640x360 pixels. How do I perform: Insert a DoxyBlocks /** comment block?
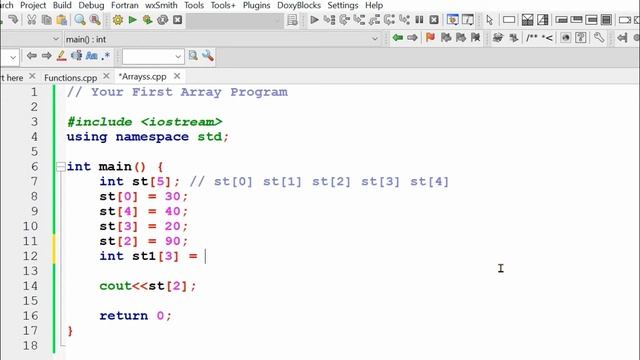[532, 38]
